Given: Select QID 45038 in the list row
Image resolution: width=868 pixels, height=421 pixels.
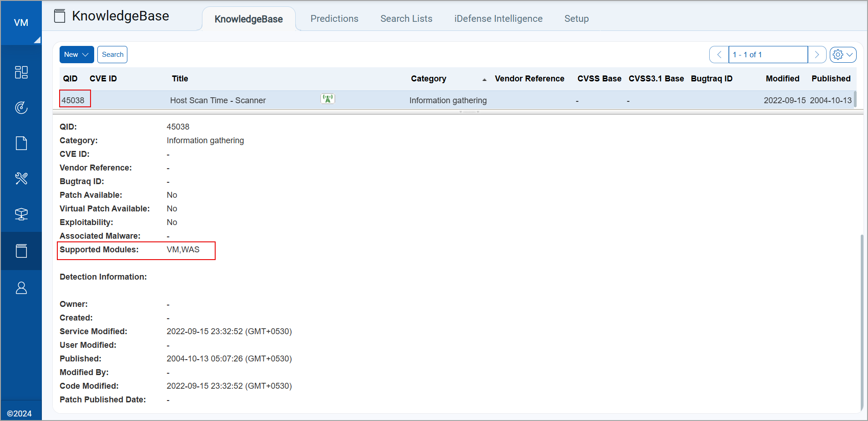Looking at the screenshot, I should 73,100.
